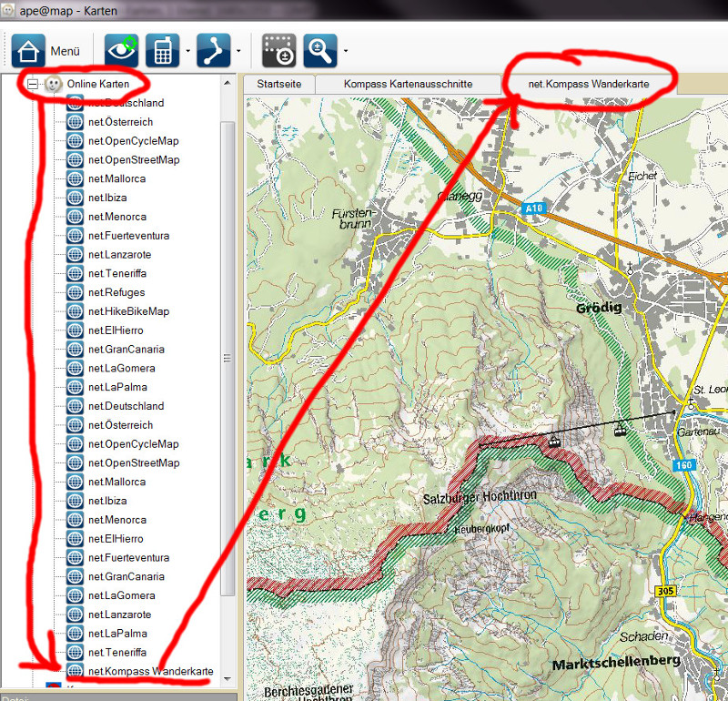Collapse the Online Karten tree node
This screenshot has width=728, height=701.
tap(33, 84)
